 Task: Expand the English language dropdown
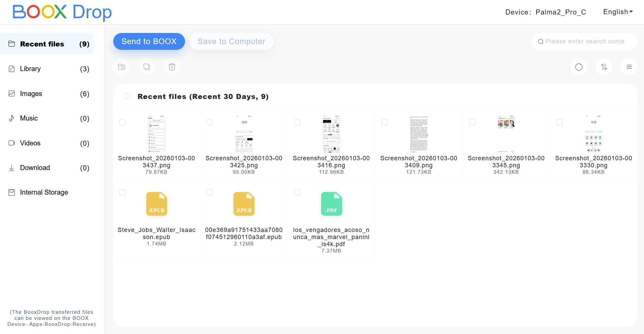[618, 12]
